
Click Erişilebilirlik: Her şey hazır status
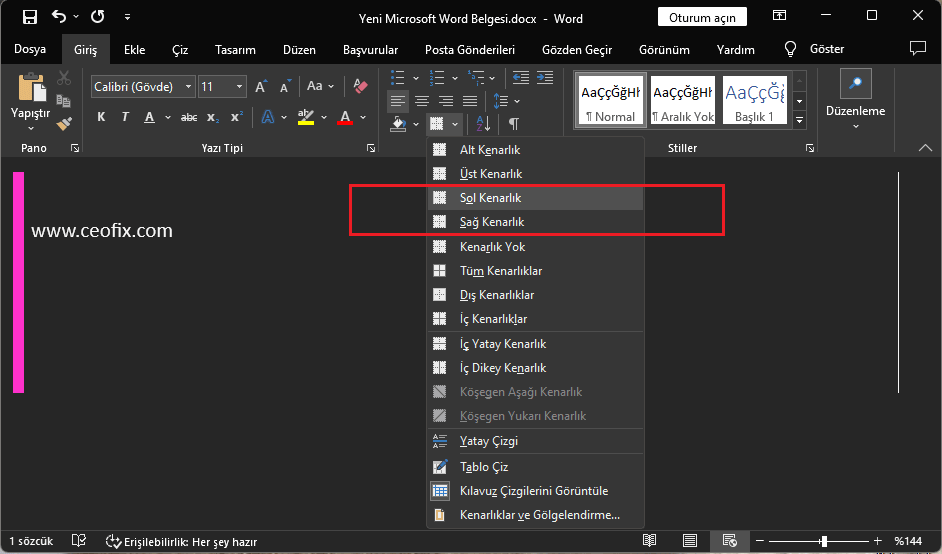coord(181,541)
